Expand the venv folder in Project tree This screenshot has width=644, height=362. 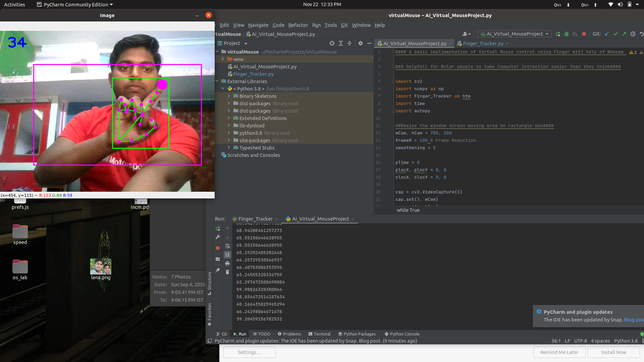(x=223, y=59)
